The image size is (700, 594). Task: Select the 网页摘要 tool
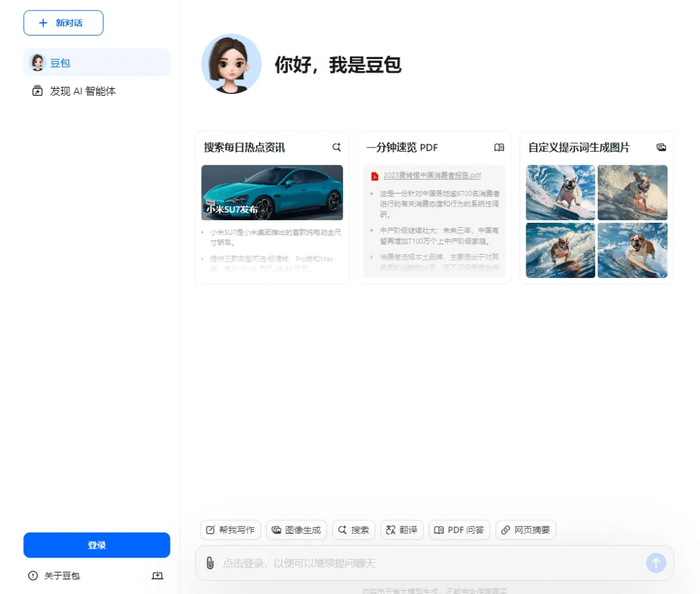pyautogui.click(x=526, y=529)
